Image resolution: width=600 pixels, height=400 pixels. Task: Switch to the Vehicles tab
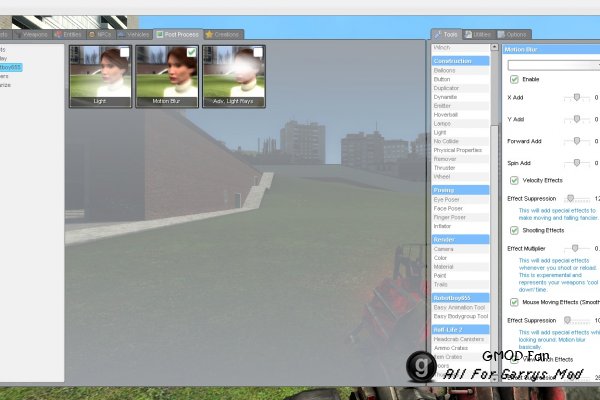(x=134, y=34)
